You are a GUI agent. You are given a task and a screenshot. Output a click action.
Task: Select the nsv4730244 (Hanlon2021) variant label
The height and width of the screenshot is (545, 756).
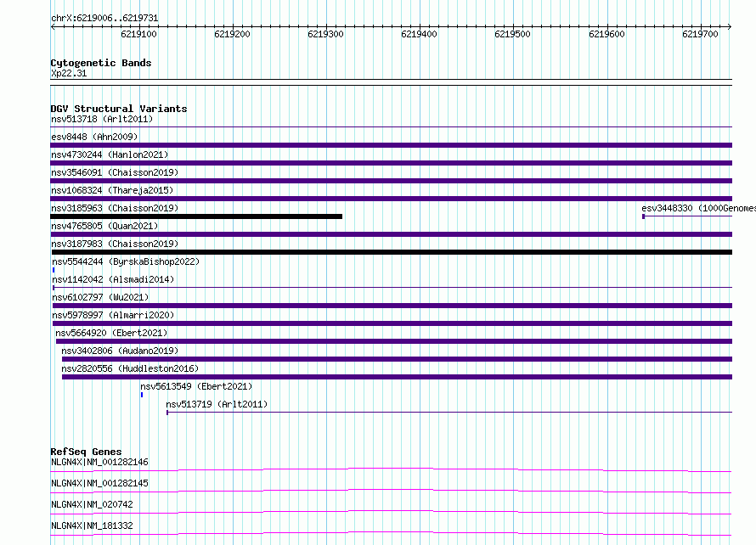click(x=110, y=155)
